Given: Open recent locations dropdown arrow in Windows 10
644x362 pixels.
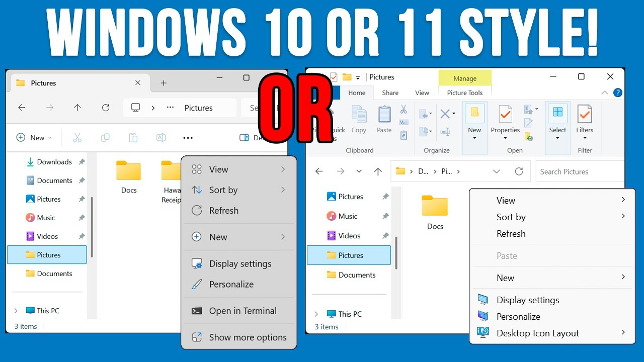Looking at the screenshot, I should tap(359, 171).
